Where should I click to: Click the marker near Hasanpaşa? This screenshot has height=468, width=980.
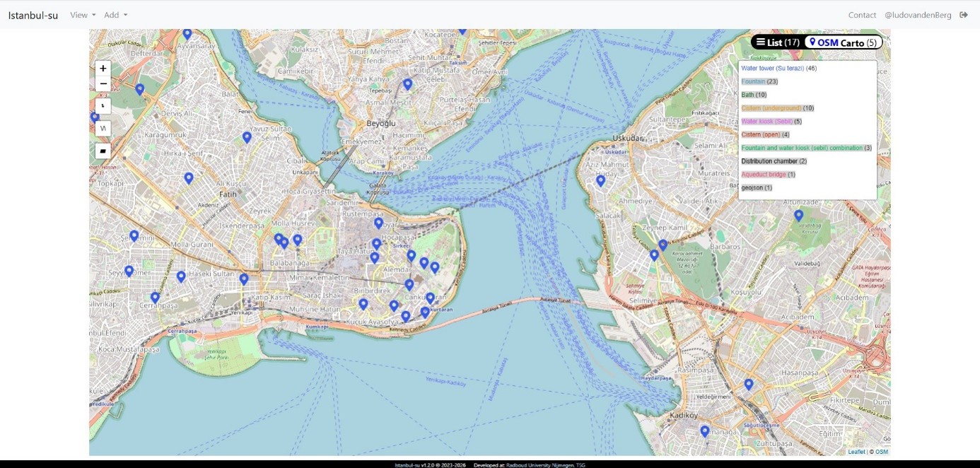pos(748,385)
